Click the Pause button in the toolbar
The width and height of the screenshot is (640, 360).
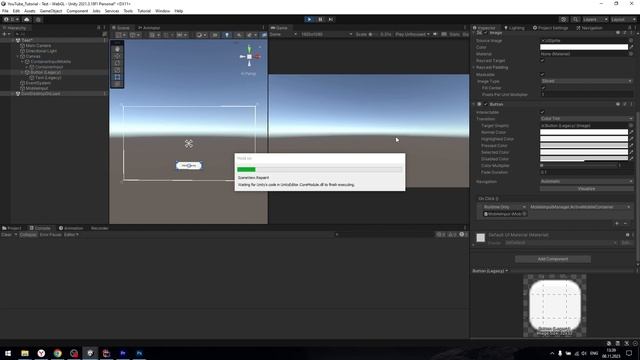pyautogui.click(x=320, y=19)
